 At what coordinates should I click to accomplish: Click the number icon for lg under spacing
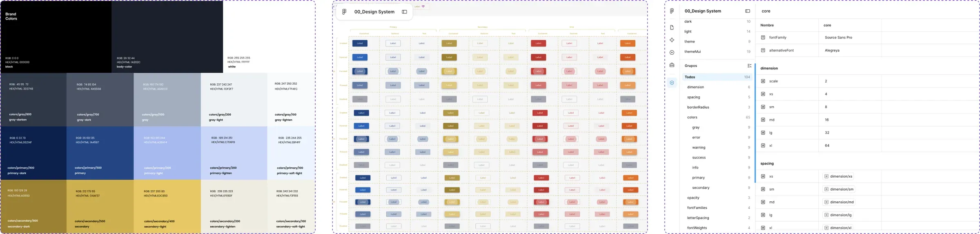(x=763, y=215)
